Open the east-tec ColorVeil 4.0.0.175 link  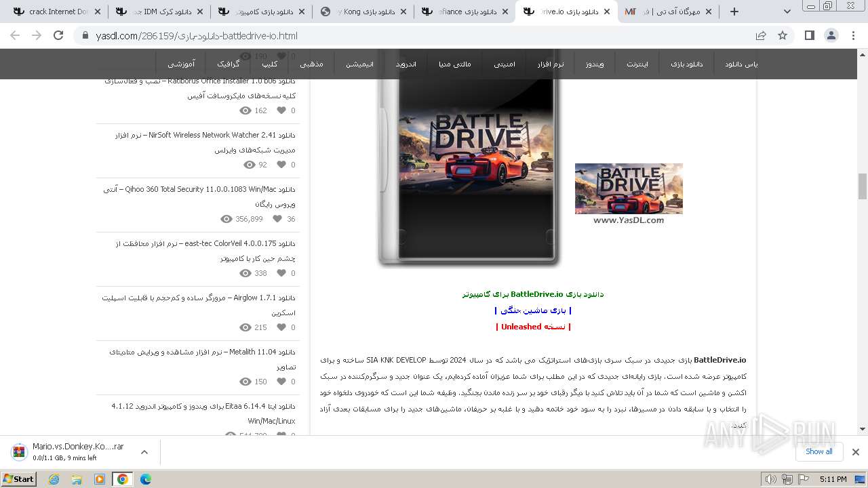tap(205, 251)
